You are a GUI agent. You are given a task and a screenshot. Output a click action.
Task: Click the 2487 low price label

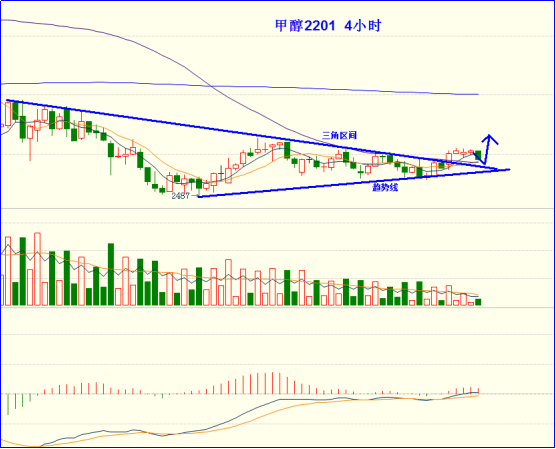coord(180,196)
